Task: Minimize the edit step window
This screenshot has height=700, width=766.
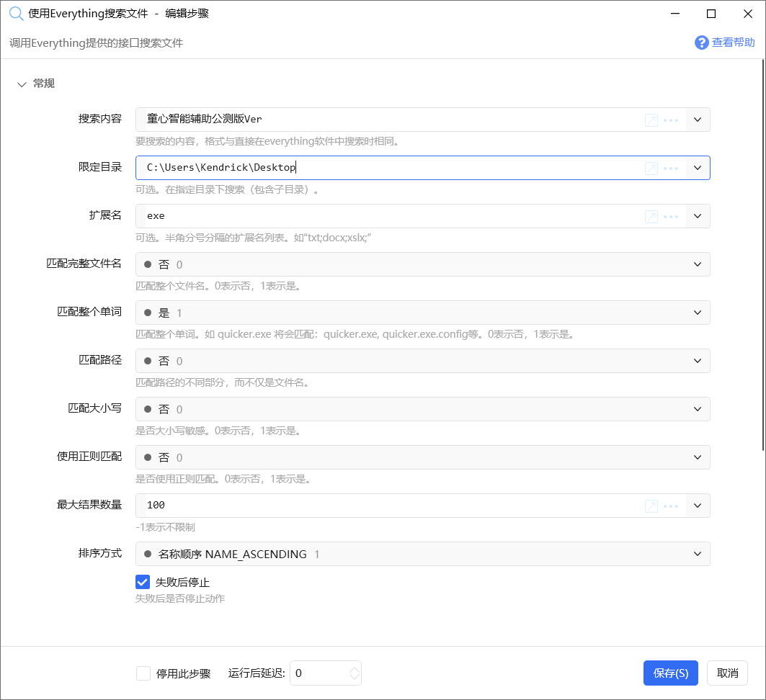Action: 675,14
